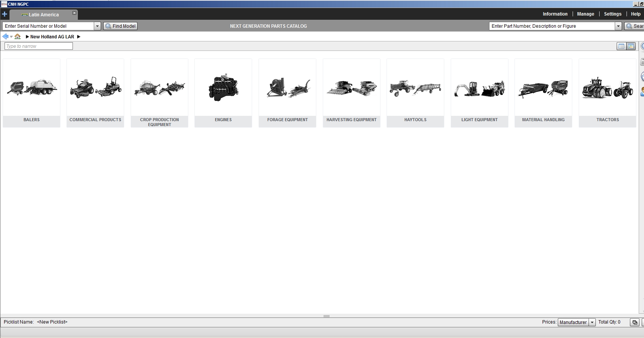Switch to thumbnail grid view
This screenshot has height=338, width=644.
point(631,46)
